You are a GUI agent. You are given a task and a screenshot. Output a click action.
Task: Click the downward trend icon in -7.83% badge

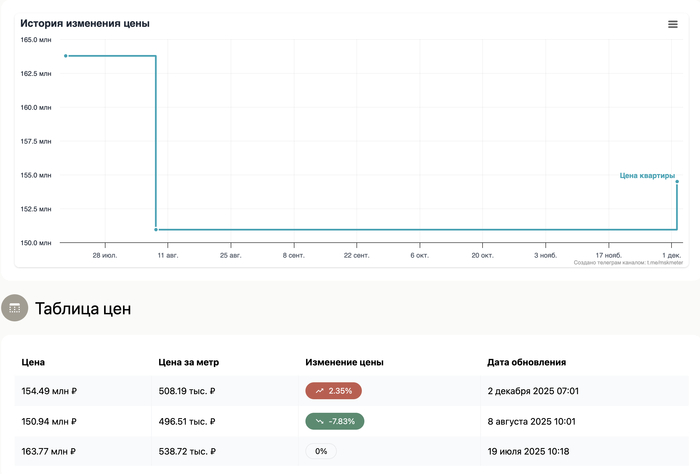tap(319, 422)
